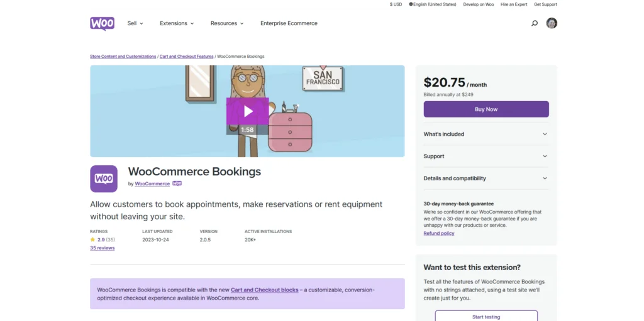Click the globe language icon
The height and width of the screenshot is (321, 644).
[x=411, y=4]
